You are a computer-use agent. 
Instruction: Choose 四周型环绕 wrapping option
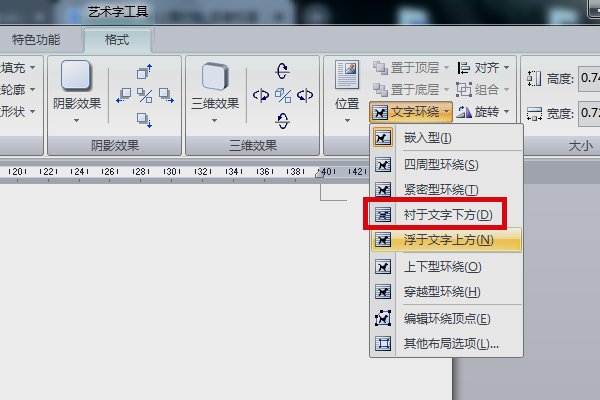click(x=446, y=165)
